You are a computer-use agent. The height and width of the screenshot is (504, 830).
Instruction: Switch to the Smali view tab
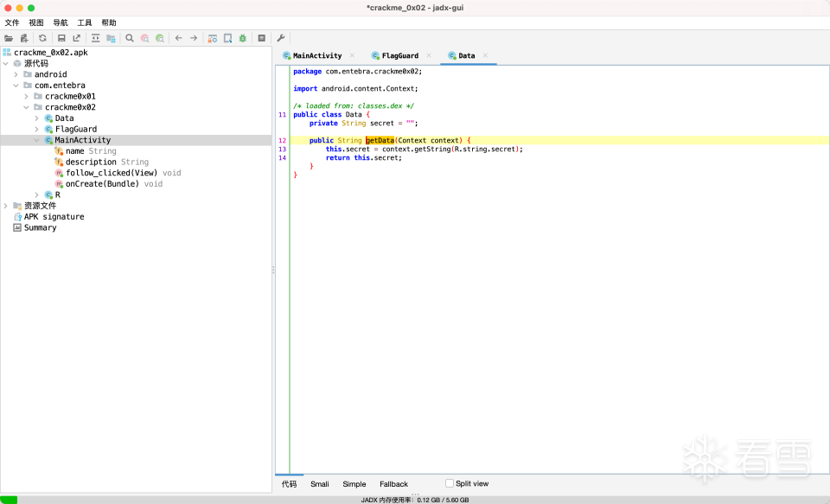pos(319,484)
